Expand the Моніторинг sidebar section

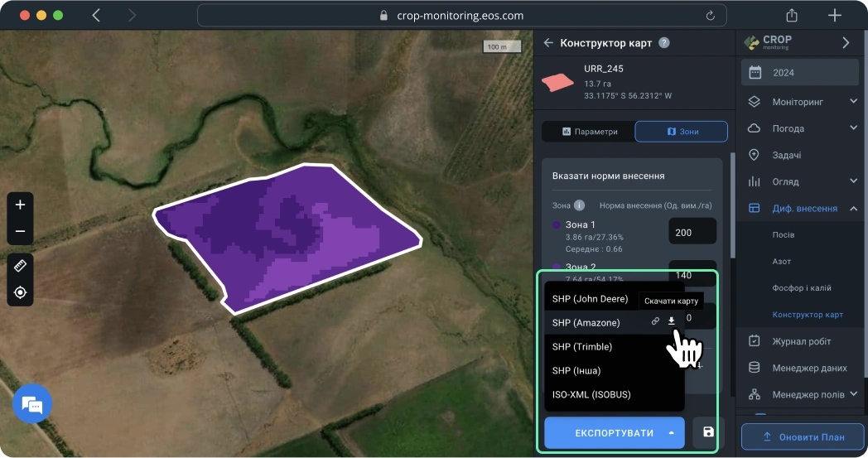coord(853,102)
